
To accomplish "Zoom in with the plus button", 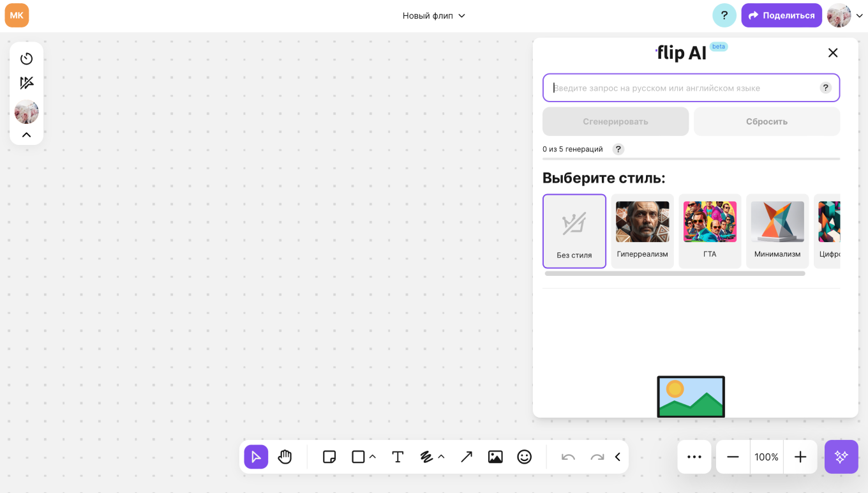I will point(800,457).
